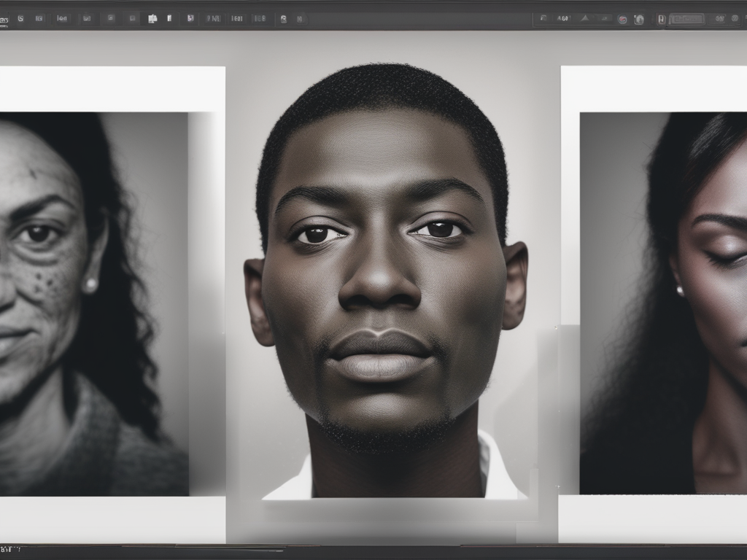Open the leftmost menu item in the top bar
Screen dimensions: 747x560
pyautogui.click(x=6, y=20)
